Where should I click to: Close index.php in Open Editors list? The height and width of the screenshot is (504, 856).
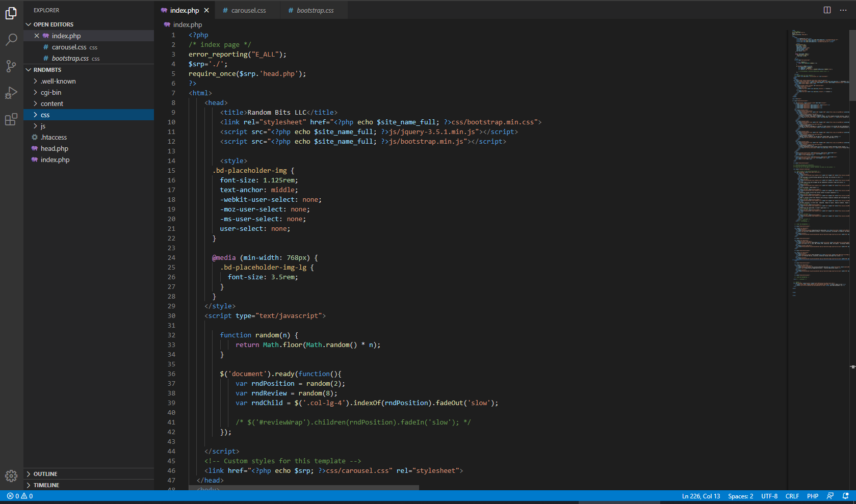[37, 36]
